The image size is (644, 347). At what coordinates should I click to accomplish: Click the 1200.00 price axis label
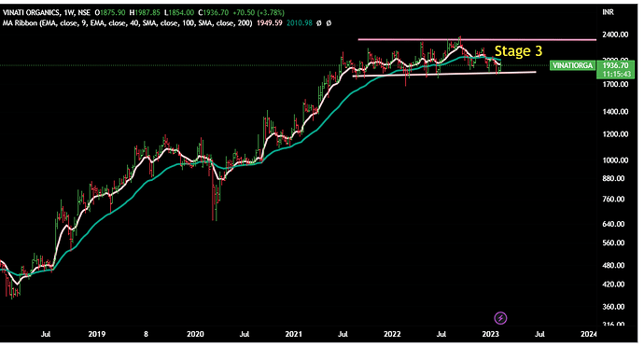click(x=615, y=134)
